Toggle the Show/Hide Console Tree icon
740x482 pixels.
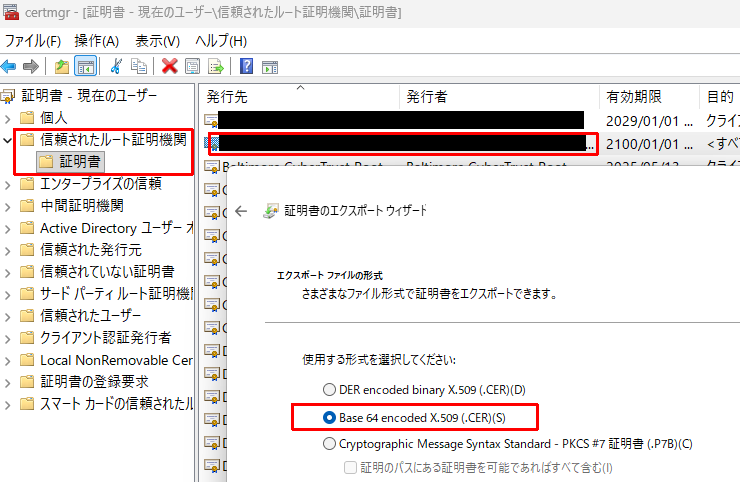click(86, 66)
